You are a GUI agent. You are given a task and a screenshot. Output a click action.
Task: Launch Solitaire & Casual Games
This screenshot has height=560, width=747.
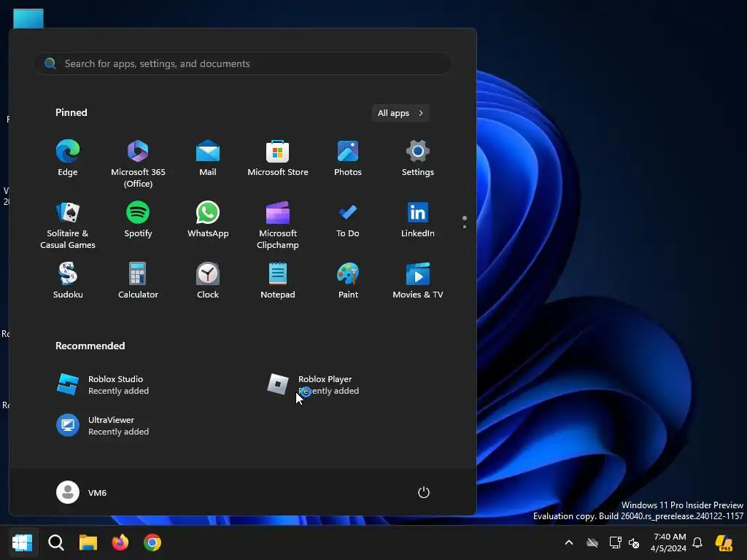(68, 225)
